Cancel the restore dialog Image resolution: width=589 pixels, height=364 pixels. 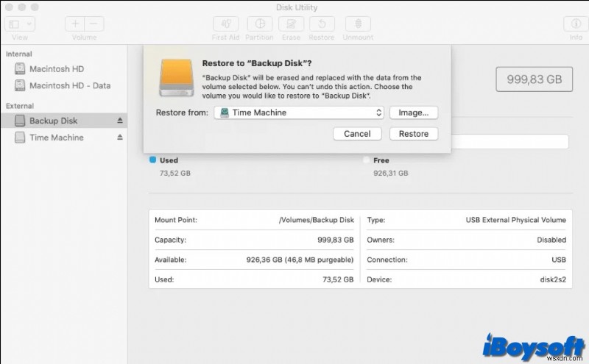(x=357, y=134)
